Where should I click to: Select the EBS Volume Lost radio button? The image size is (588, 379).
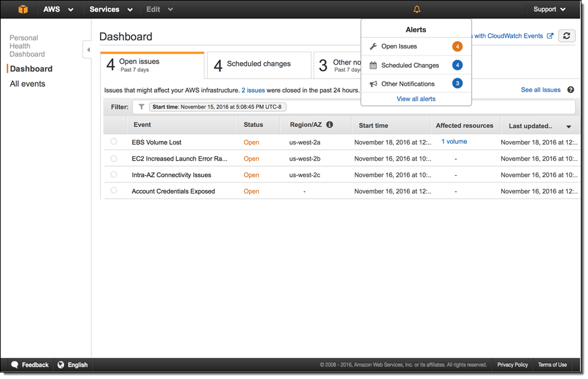[114, 142]
